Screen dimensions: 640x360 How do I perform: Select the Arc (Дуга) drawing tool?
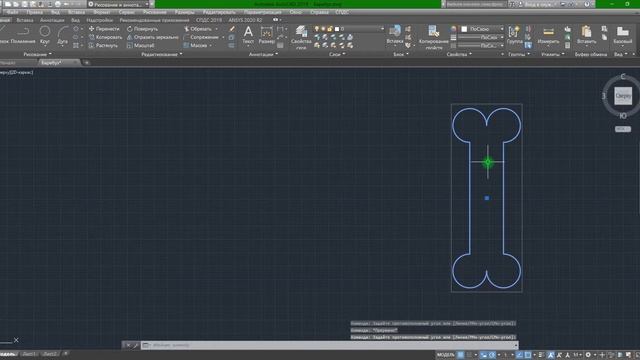click(x=62, y=34)
